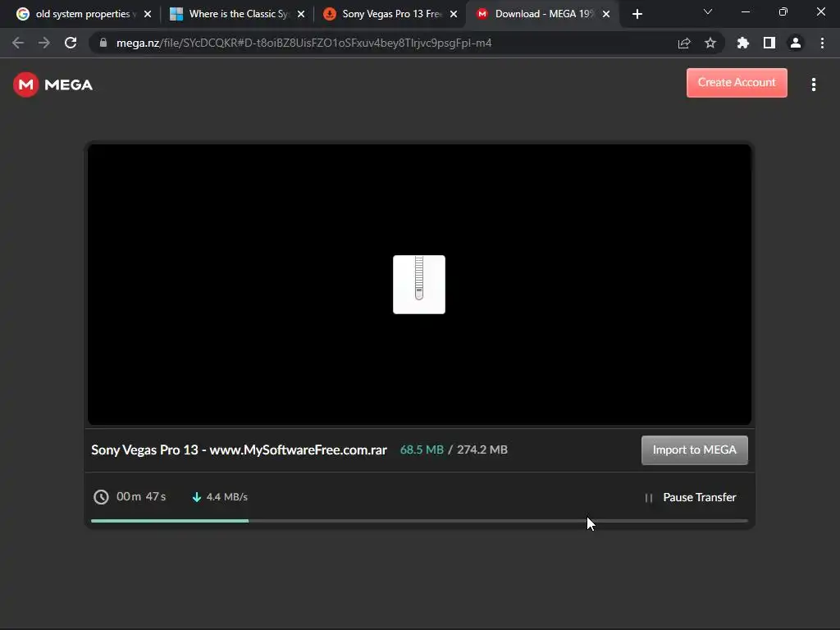
Task: Click the 274.2 MB total size
Action: [x=482, y=450]
